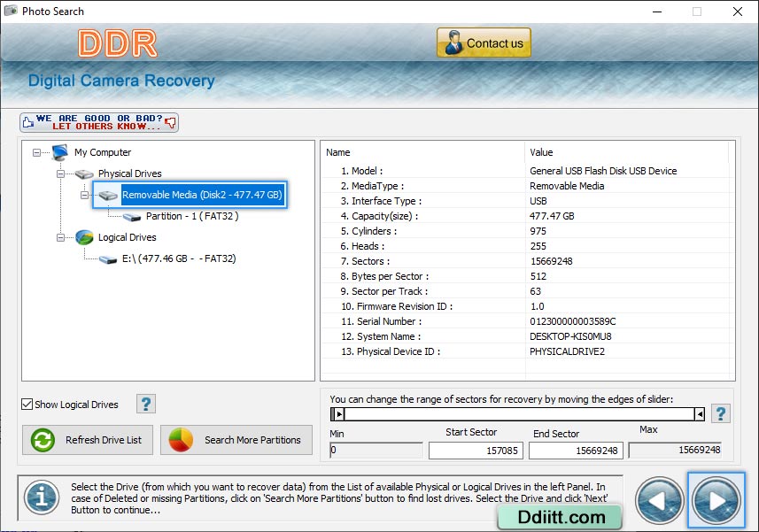759x532 pixels.
Task: Click the End Sector input field
Action: coord(576,451)
